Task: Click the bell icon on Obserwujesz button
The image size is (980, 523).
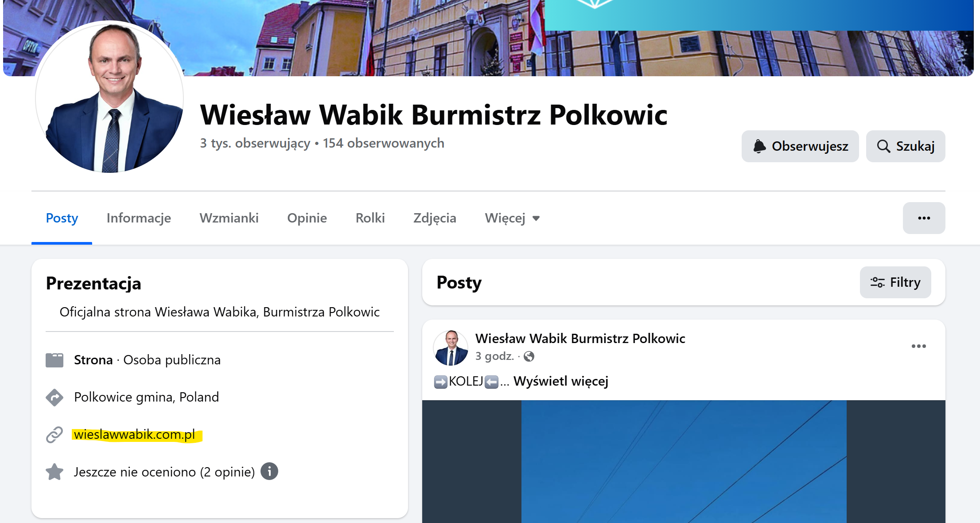Action: [759, 146]
